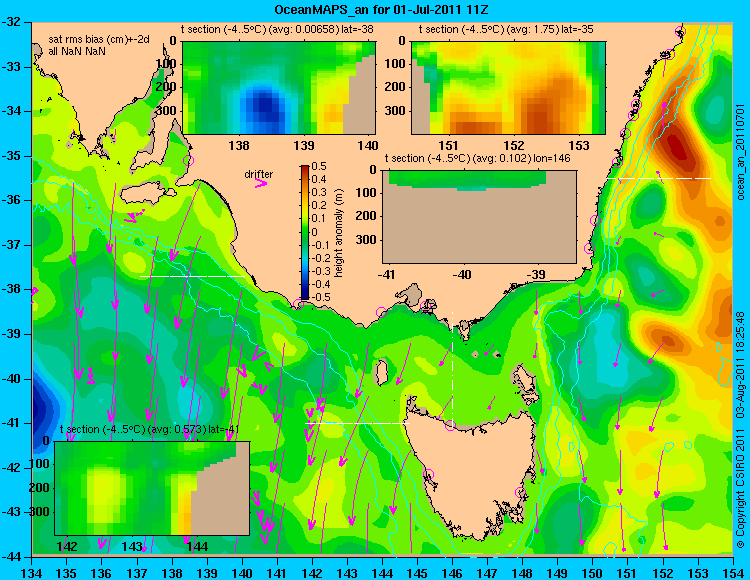Click the "ocean_an_20110701" vertical text
Viewport: 750px width, 580px height.
tap(740, 153)
